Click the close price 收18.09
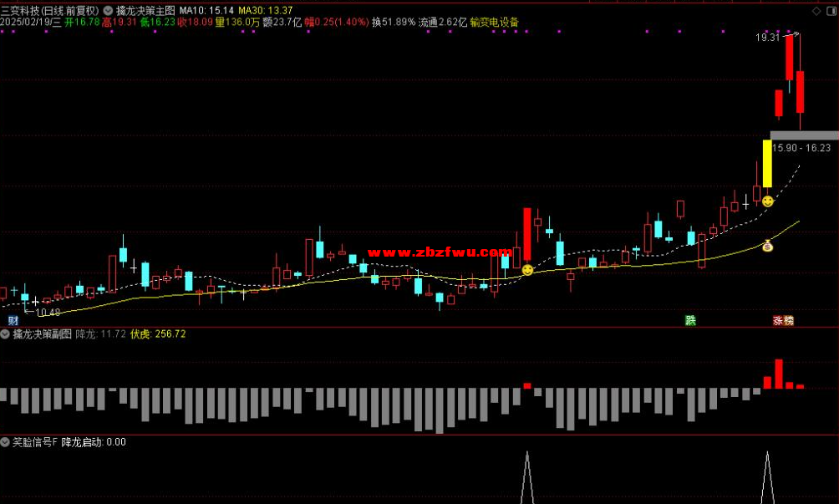839x504 pixels. pos(196,22)
